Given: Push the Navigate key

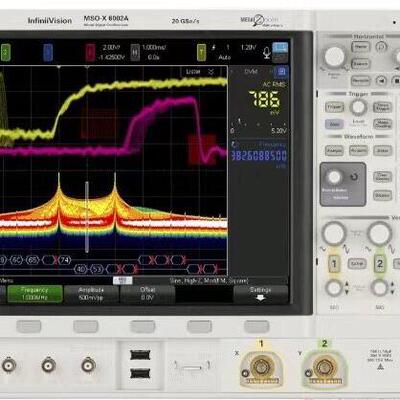Looking at the screenshot, I should (x=361, y=80).
